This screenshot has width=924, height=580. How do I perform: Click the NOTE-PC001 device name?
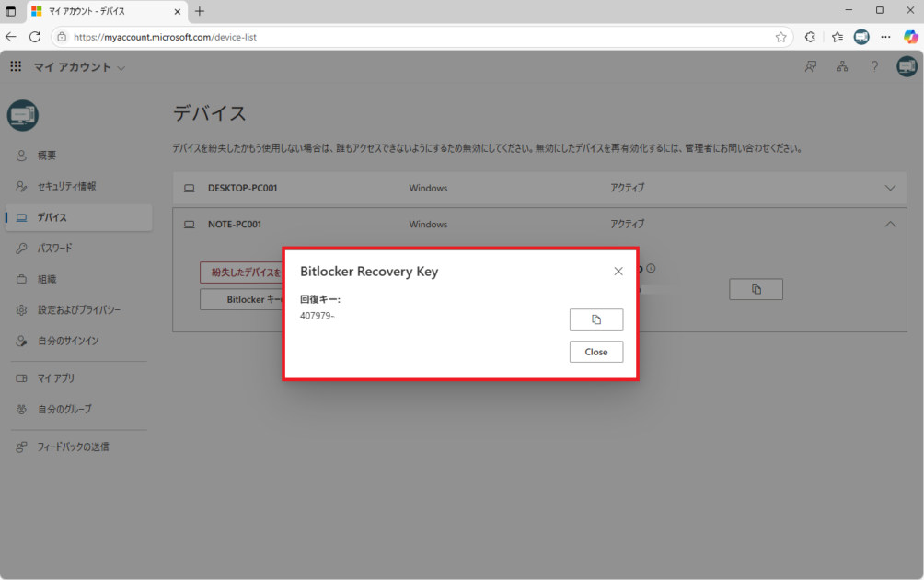[x=235, y=224]
